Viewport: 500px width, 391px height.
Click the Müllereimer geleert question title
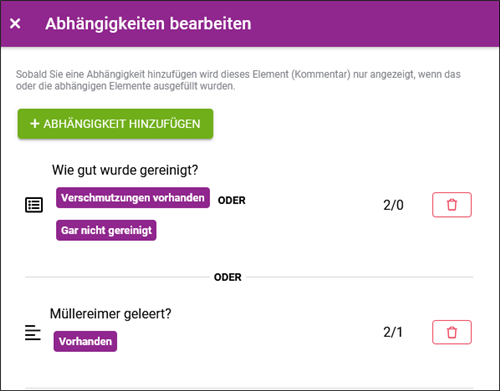111,314
